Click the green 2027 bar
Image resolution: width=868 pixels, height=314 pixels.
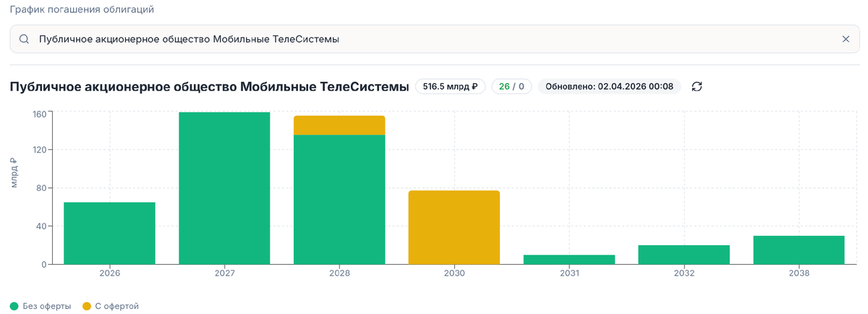tap(224, 188)
